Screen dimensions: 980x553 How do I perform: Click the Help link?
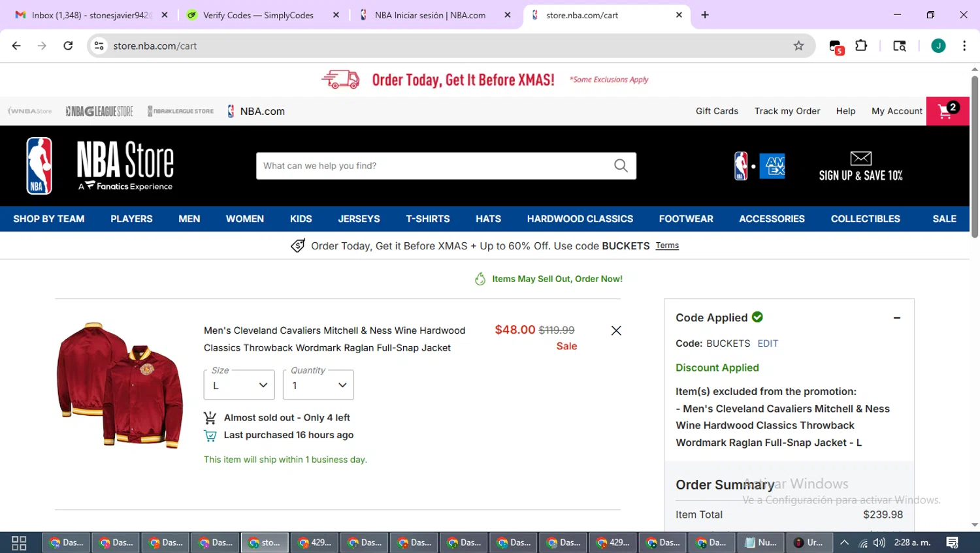coord(845,111)
